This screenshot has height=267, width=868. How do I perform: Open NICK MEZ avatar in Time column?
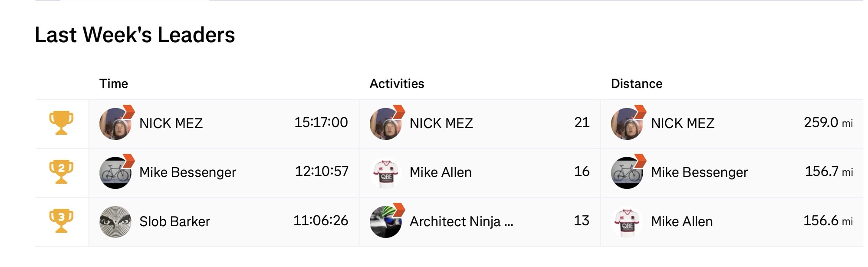(115, 124)
